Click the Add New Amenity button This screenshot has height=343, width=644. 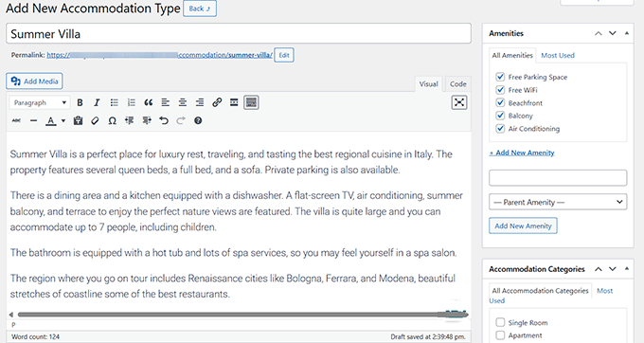point(523,226)
